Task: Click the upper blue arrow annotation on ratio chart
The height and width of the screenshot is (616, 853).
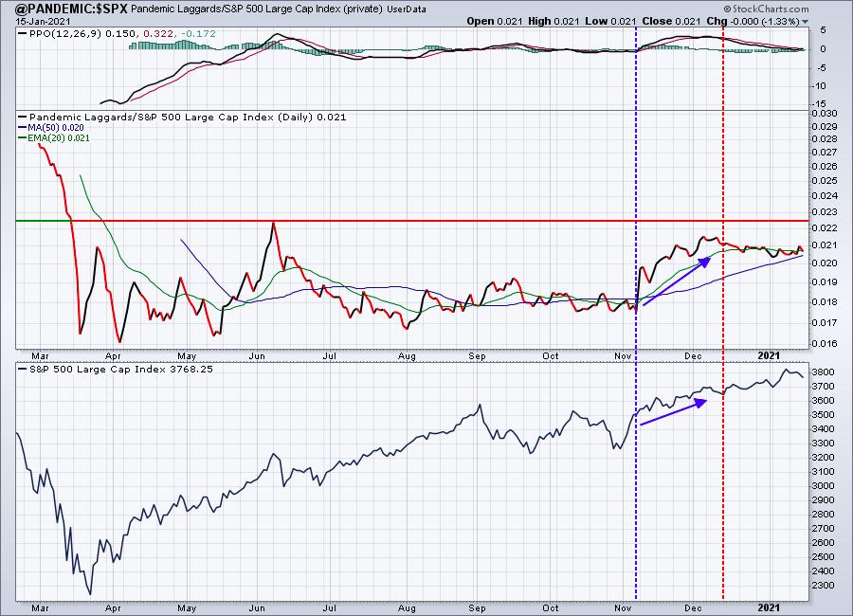Action: [676, 281]
